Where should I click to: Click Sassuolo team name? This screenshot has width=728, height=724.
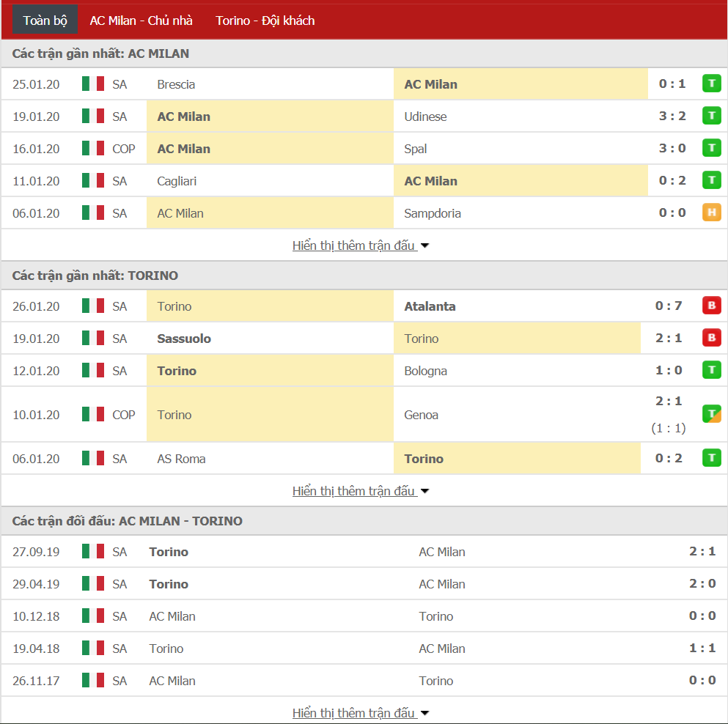[184, 339]
